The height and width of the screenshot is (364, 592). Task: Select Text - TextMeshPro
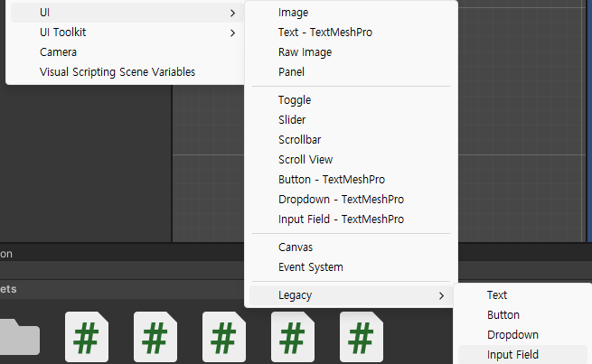(x=351, y=33)
